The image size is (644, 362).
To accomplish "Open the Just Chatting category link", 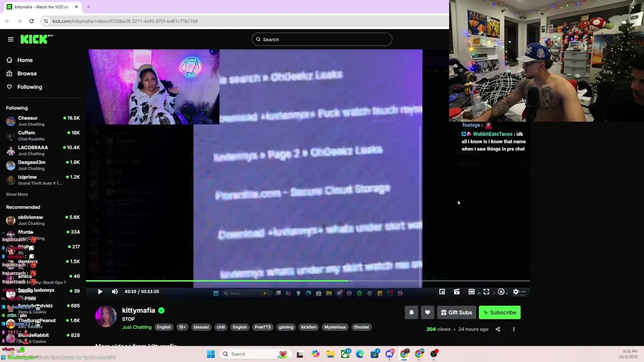I will pos(136,327).
